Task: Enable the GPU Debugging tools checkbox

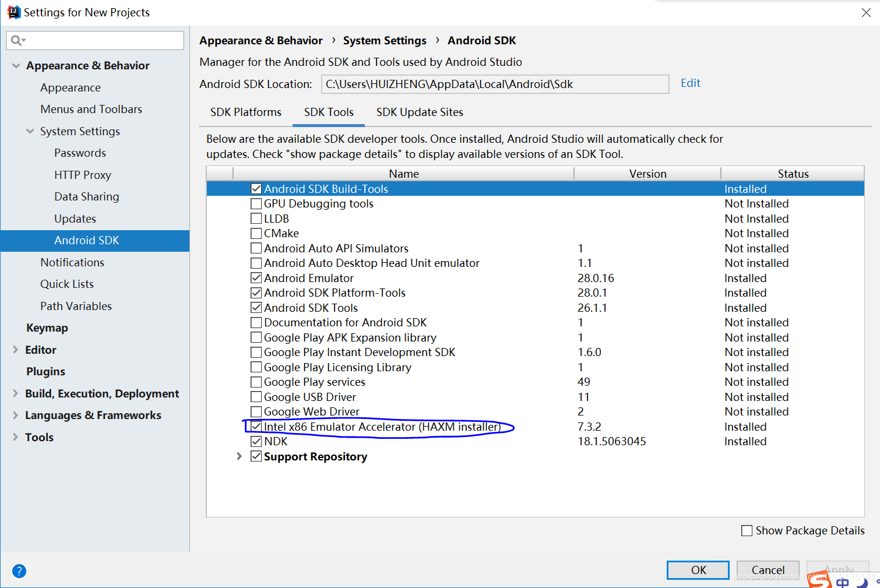Action: [x=256, y=203]
